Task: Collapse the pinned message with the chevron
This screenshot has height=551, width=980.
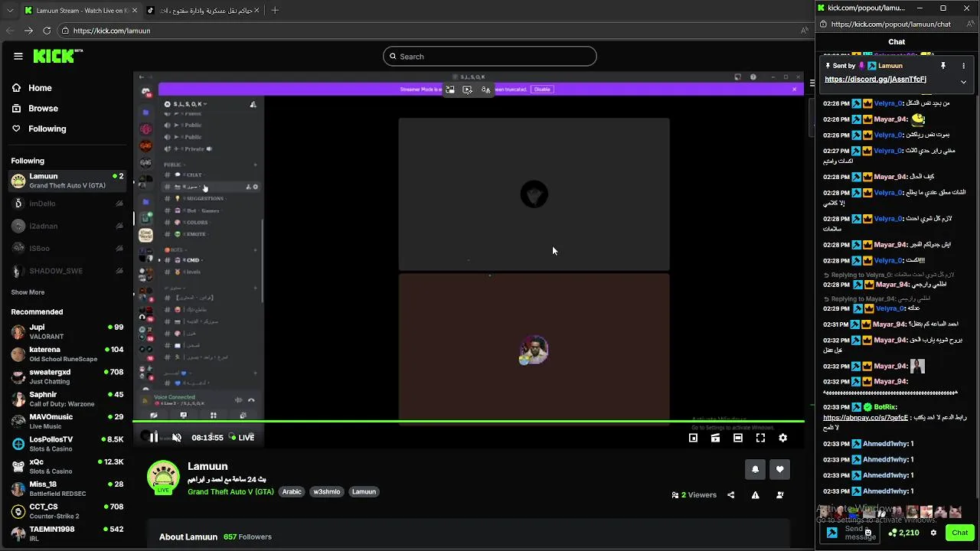Action: tap(963, 82)
